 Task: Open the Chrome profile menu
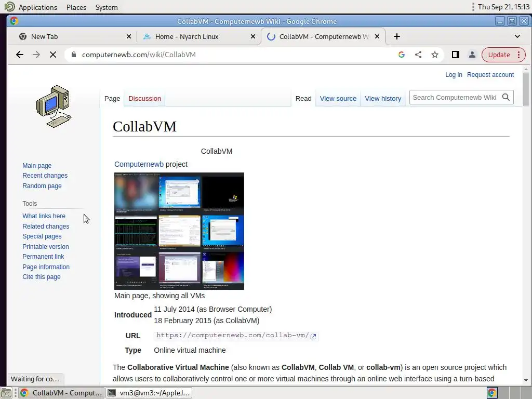472,55
